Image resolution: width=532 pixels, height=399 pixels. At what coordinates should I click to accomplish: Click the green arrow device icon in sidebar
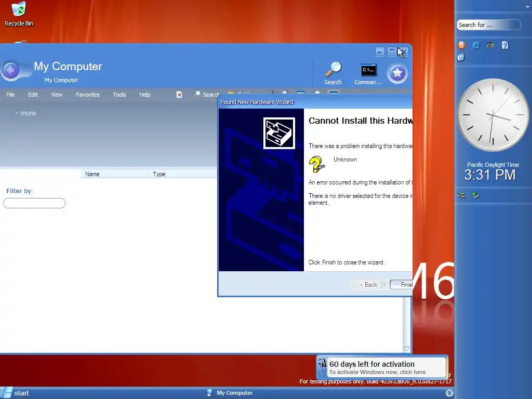[475, 195]
